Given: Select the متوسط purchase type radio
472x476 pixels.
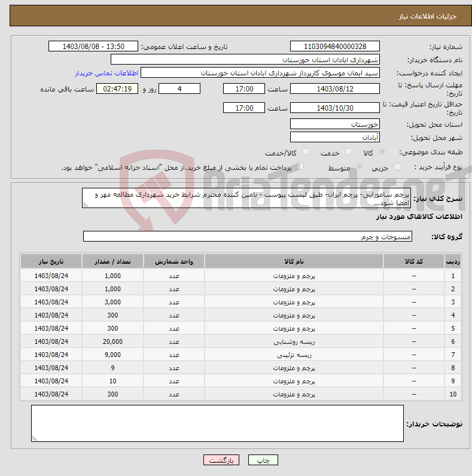Looking at the screenshot, I should click(x=360, y=166).
